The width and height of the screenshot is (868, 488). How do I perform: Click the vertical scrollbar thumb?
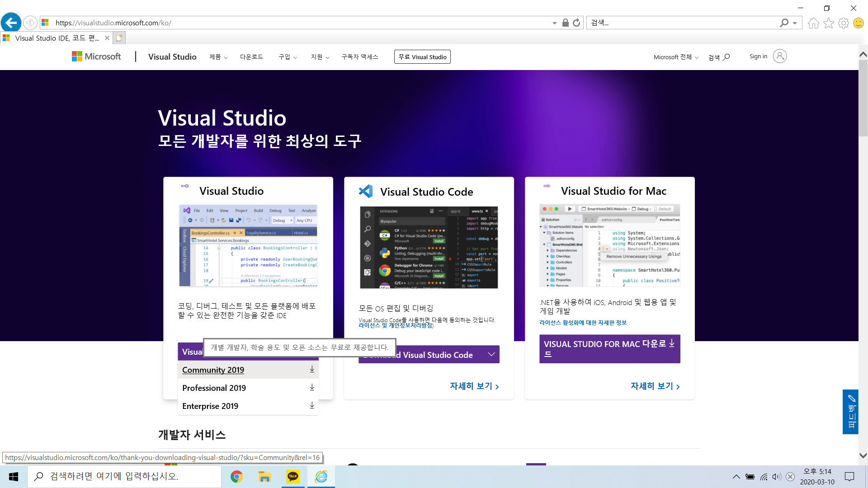(863, 99)
